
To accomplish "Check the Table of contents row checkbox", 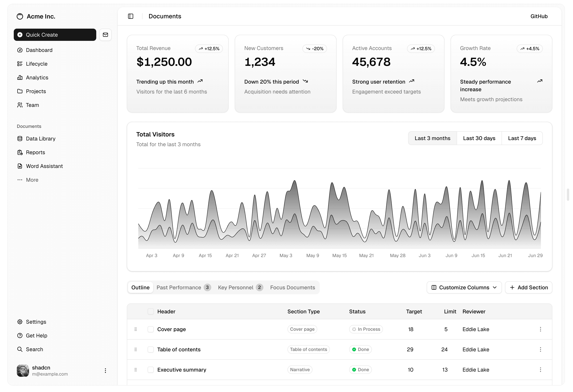I will pos(151,350).
